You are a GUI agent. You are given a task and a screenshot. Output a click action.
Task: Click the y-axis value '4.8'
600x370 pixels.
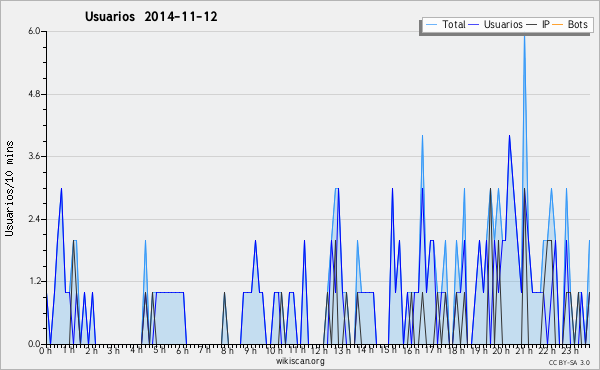click(34, 94)
